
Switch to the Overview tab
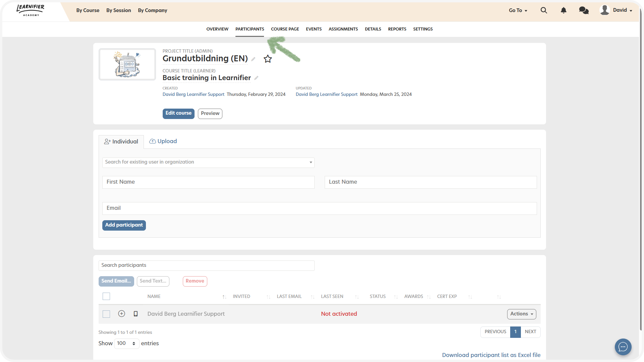[x=217, y=29]
